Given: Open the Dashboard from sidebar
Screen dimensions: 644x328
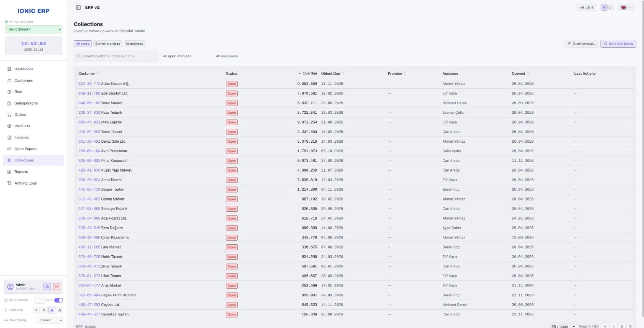Looking at the screenshot, I should (x=33, y=69).
